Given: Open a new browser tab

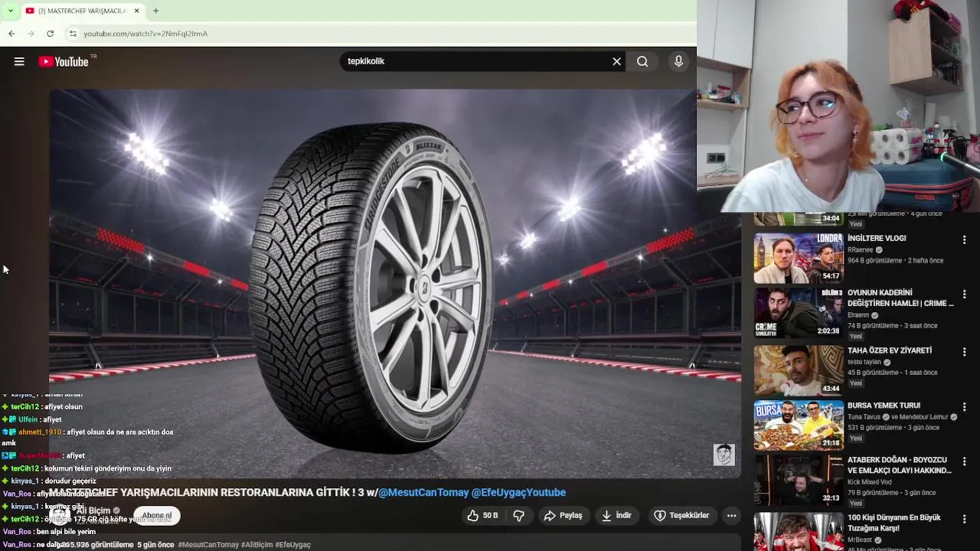Looking at the screenshot, I should click(x=155, y=11).
